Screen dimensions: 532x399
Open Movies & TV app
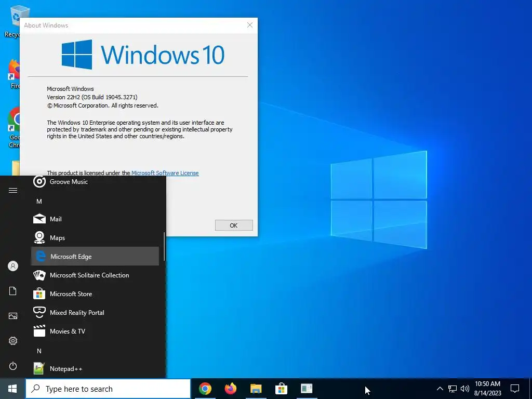coord(95,331)
